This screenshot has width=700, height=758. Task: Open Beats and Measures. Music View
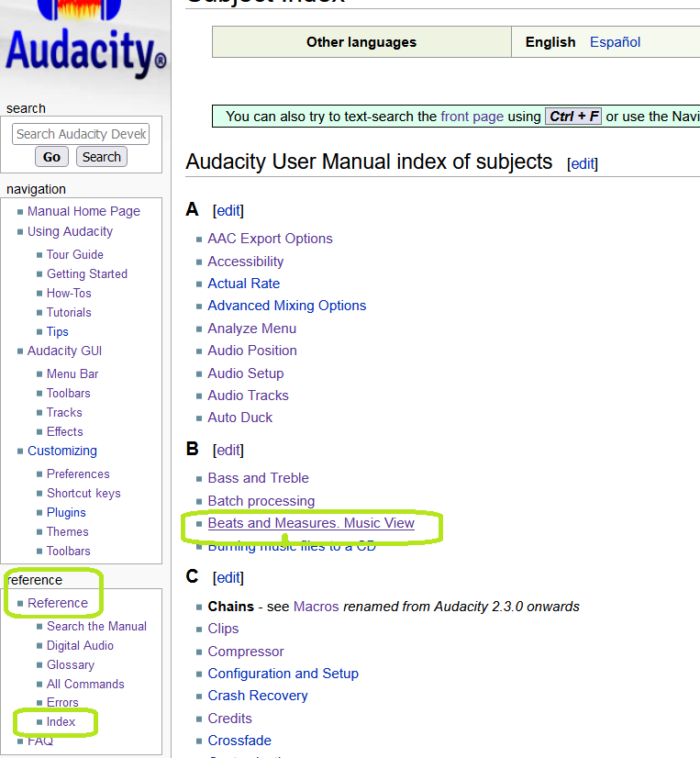coord(311,523)
